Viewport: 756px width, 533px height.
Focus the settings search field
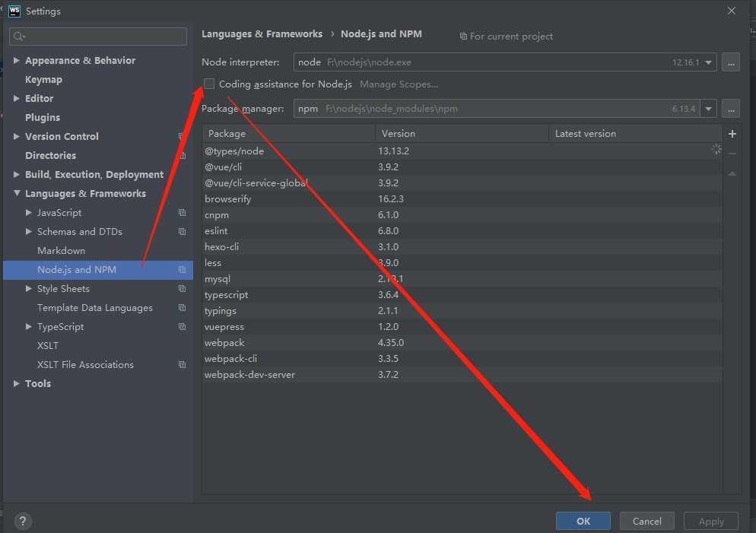98,36
